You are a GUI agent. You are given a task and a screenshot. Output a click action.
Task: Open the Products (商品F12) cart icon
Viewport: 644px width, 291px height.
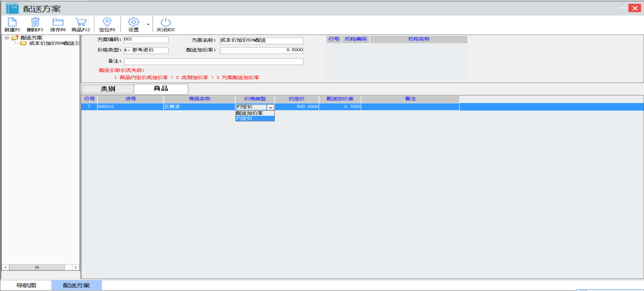[81, 22]
